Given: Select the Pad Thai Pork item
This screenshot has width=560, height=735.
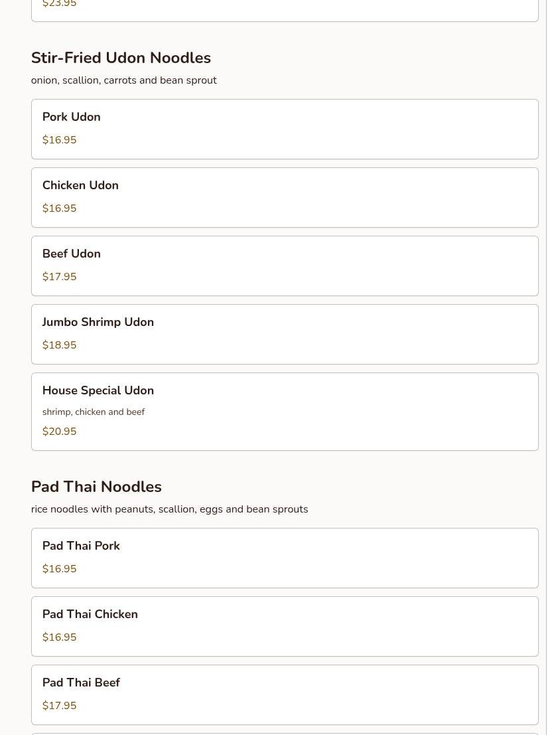Looking at the screenshot, I should coord(284,558).
